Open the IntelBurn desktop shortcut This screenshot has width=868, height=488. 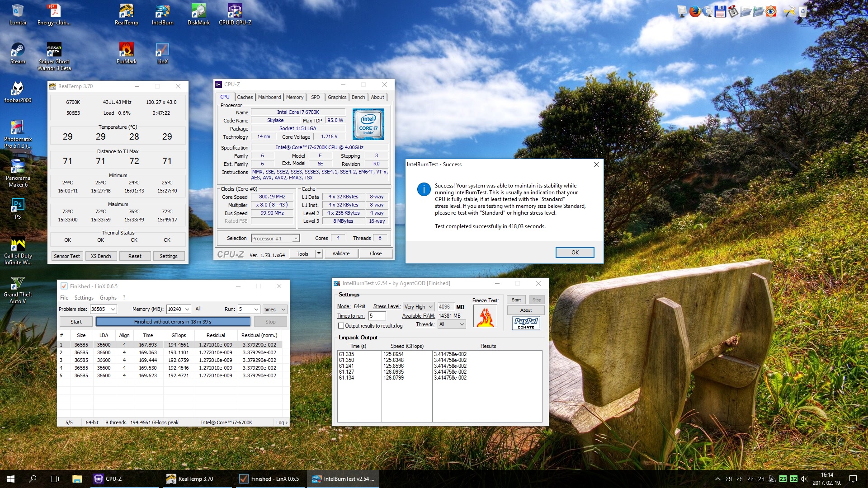click(162, 14)
